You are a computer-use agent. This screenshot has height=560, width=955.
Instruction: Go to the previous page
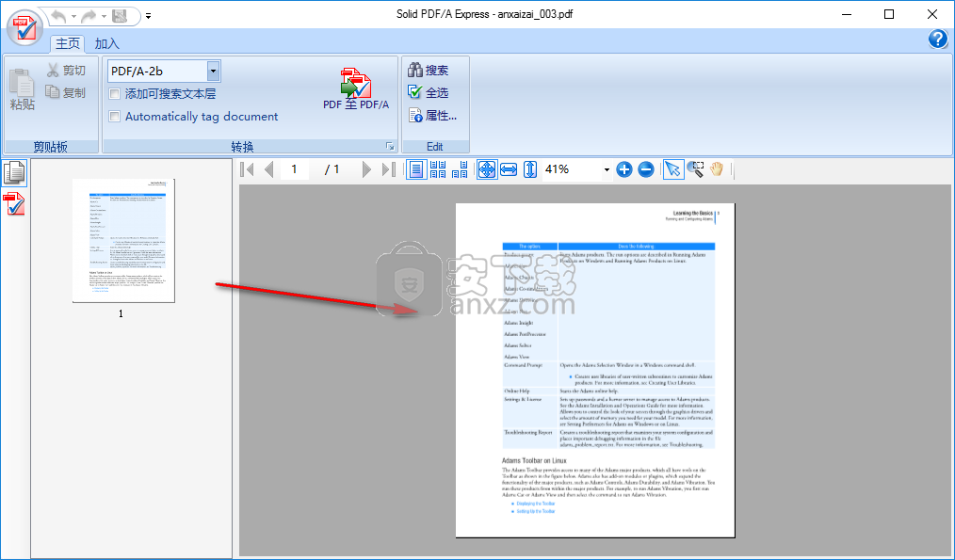point(269,169)
